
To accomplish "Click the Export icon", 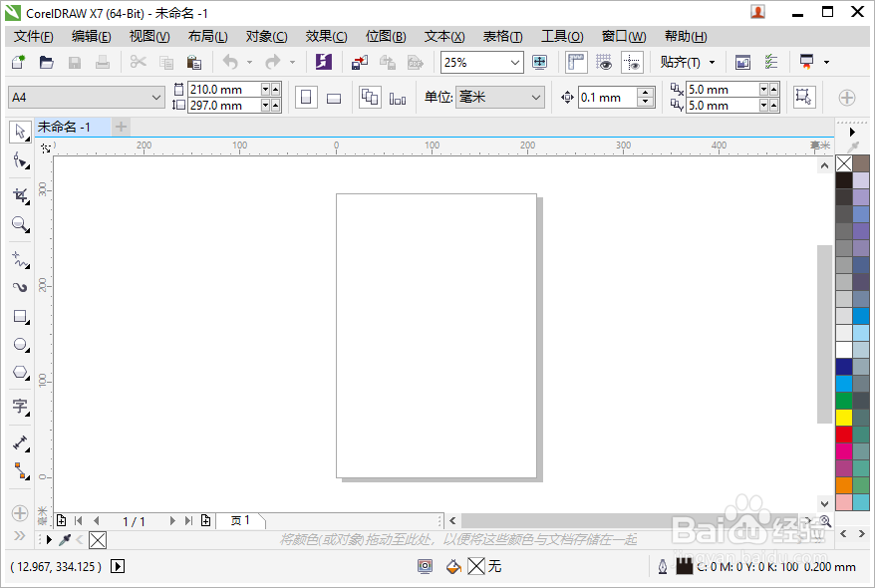I will point(388,62).
